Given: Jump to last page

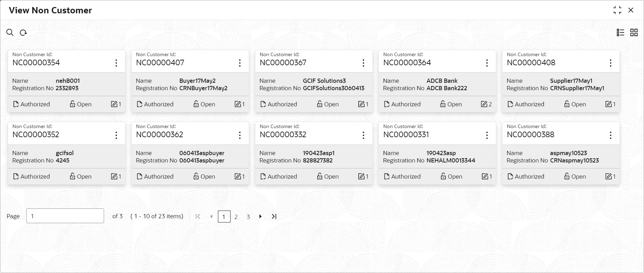Looking at the screenshot, I should pos(274,217).
